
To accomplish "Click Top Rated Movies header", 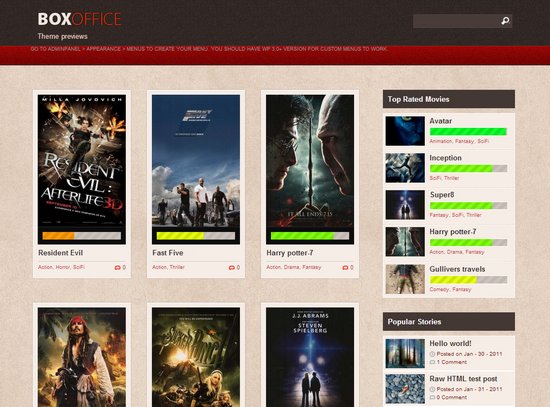I will [449, 99].
